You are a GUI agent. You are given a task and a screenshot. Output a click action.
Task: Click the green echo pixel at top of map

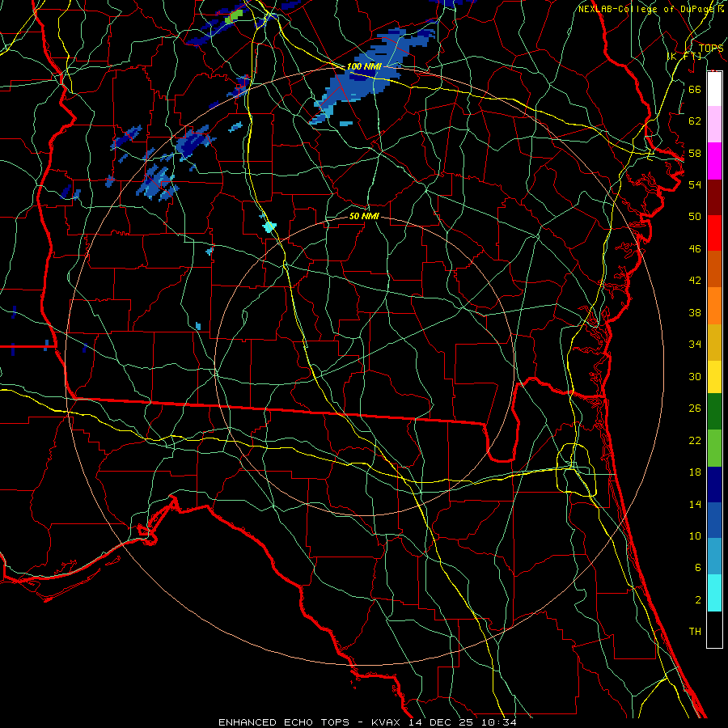pos(235,17)
